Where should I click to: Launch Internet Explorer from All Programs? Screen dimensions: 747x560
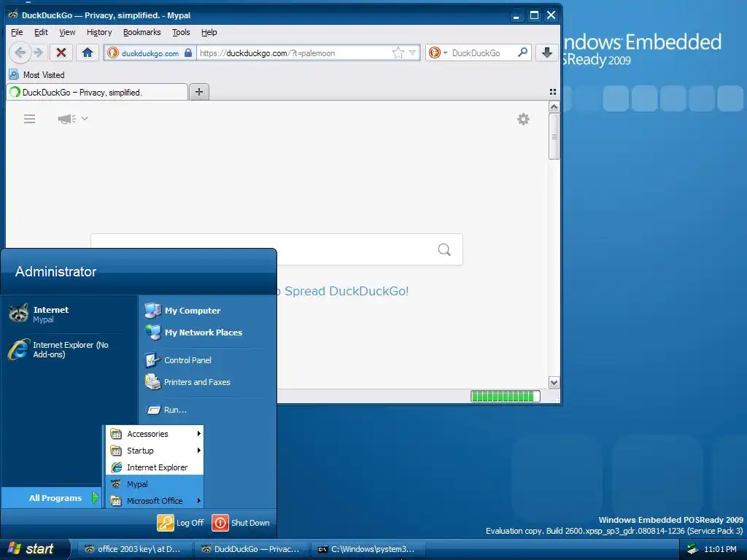(x=155, y=467)
